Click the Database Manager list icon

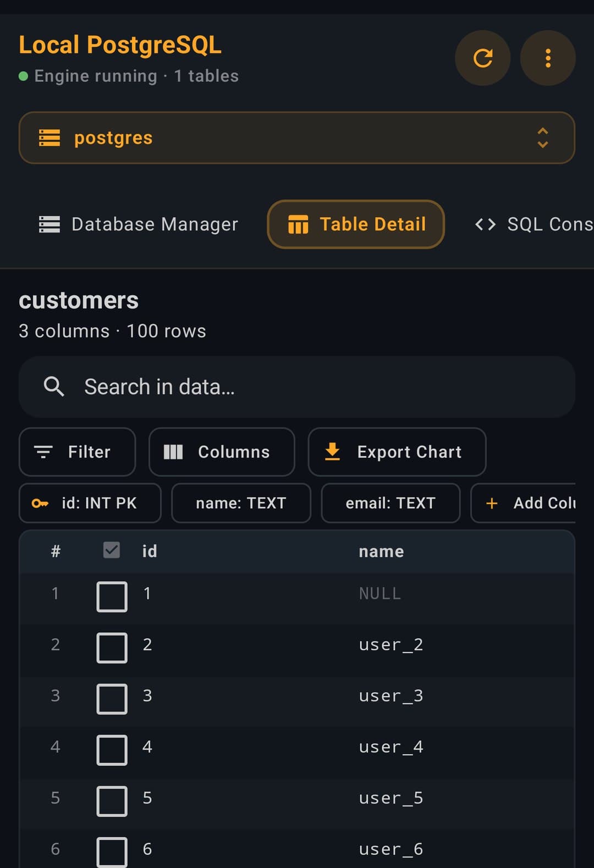point(50,224)
